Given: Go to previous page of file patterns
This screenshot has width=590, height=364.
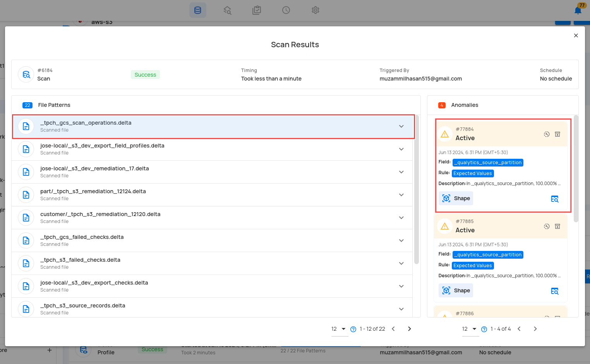Looking at the screenshot, I should 393,329.
